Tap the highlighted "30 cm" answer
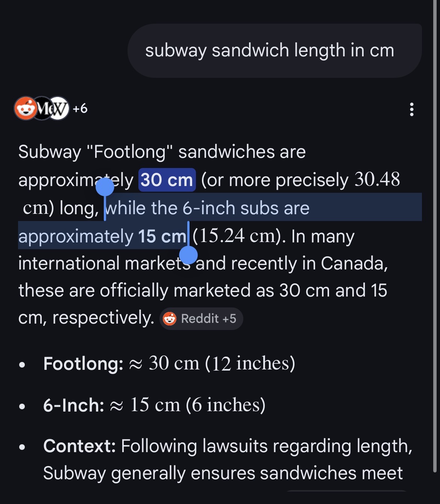Image resolution: width=440 pixels, height=504 pixels. click(167, 180)
